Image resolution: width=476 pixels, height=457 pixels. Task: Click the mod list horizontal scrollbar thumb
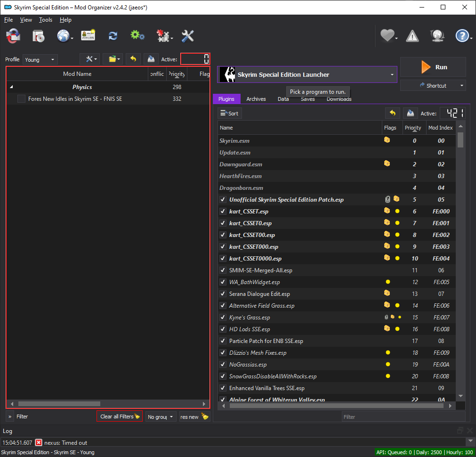tap(59, 404)
